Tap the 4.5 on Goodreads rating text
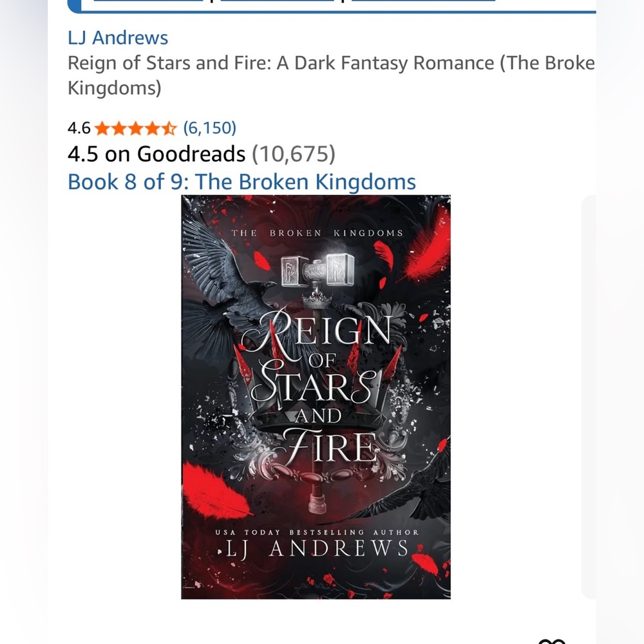 [x=156, y=154]
